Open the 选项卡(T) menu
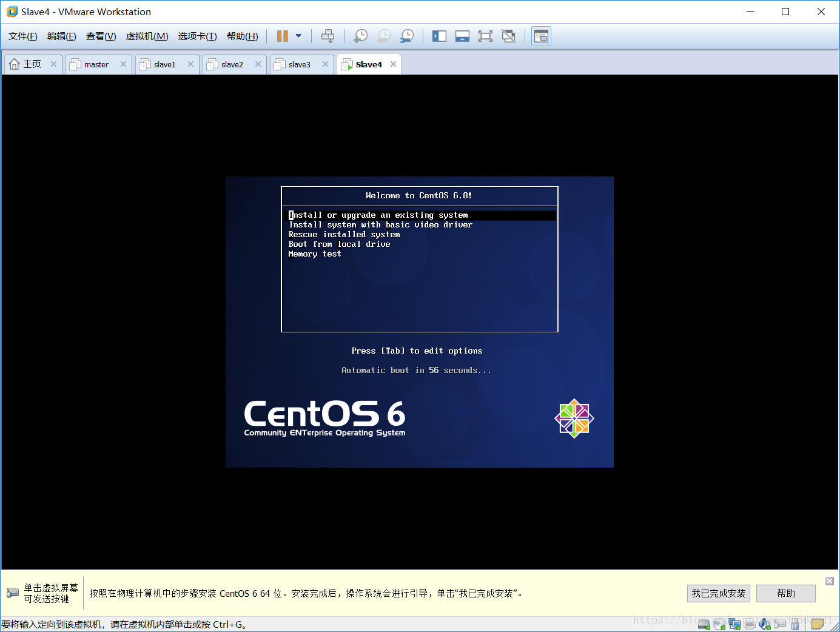Screen dimensions: 840x632 click(197, 36)
